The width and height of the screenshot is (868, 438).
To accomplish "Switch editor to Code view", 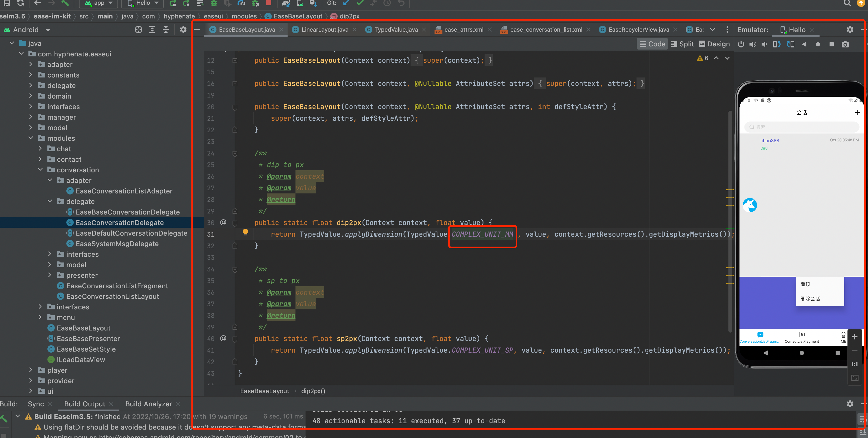I will point(652,44).
